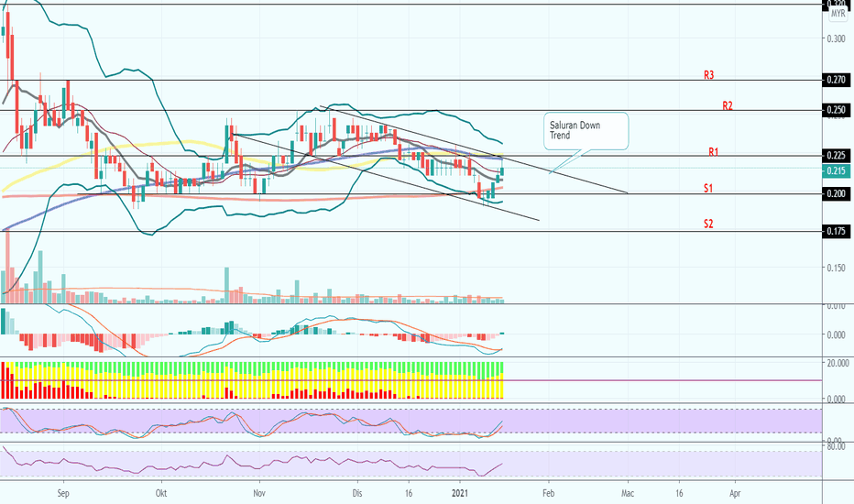
Task: Click the Okt date label
Action: [x=161, y=493]
